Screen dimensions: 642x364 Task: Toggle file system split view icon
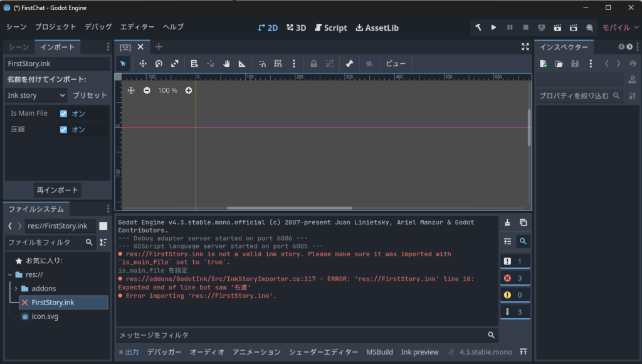[103, 226]
